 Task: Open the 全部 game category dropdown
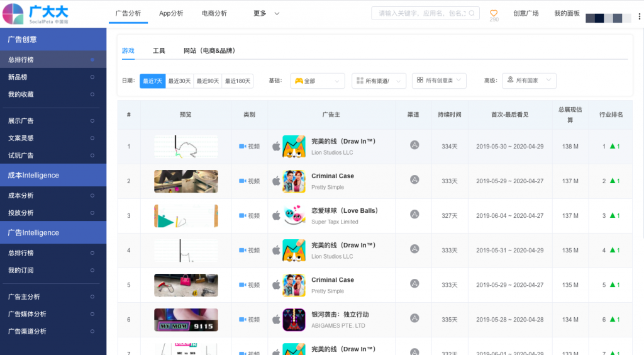pyautogui.click(x=318, y=81)
